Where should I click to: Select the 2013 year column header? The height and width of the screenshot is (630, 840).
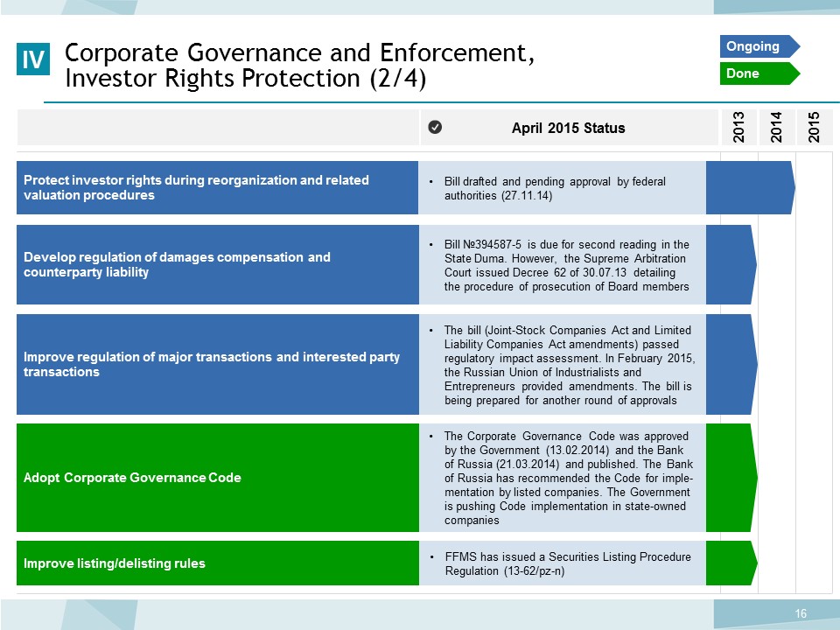[738, 128]
